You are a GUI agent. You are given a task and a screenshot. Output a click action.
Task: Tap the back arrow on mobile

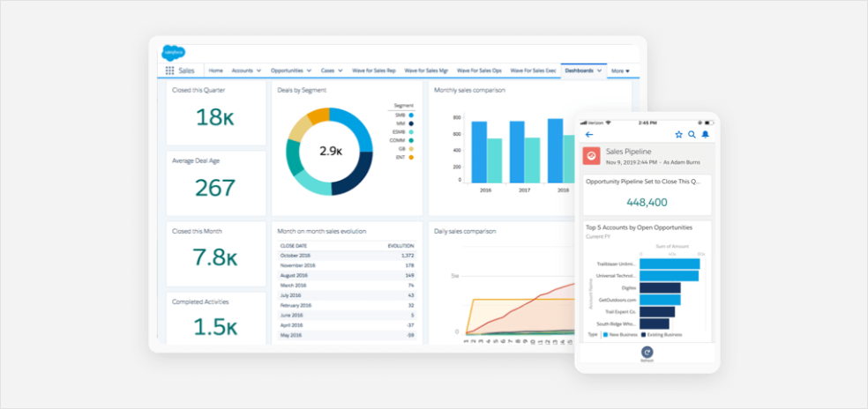coord(589,135)
